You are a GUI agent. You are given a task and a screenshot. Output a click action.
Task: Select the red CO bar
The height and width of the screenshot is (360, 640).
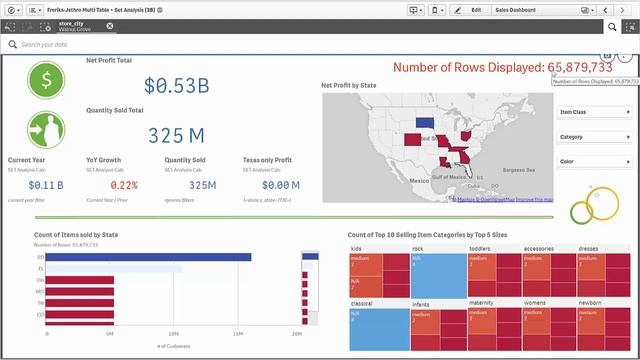[x=80, y=314]
